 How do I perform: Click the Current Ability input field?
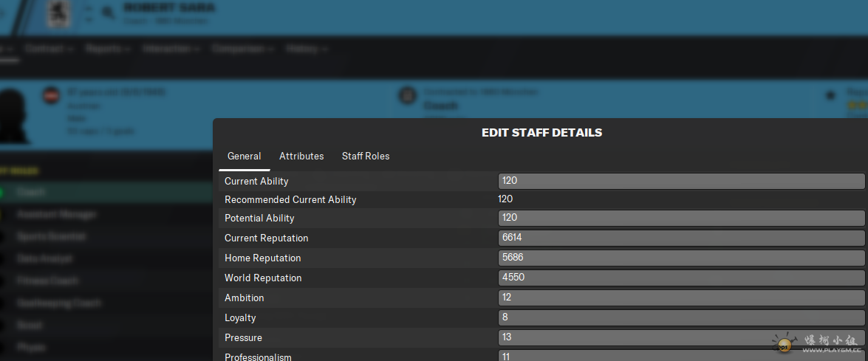pyautogui.click(x=680, y=181)
